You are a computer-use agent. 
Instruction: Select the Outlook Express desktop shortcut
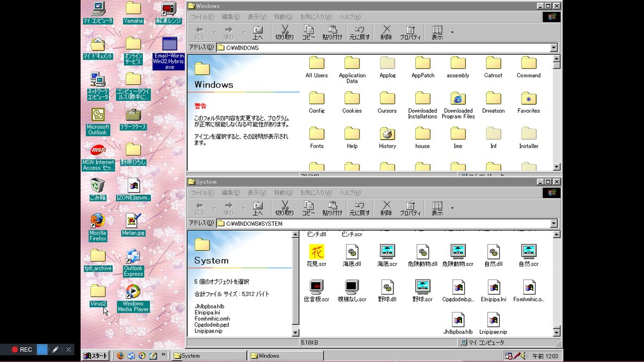[133, 263]
